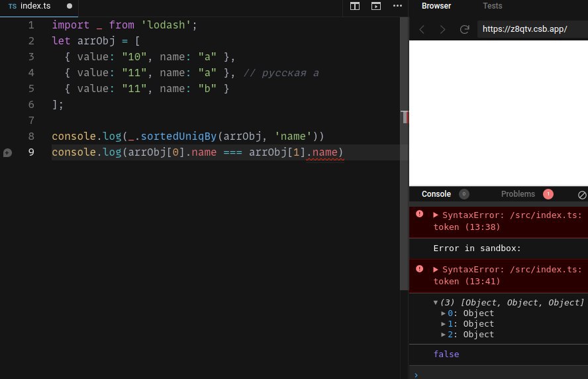Click line number 8 in the gutter
This screenshot has height=379, width=588.
click(31, 136)
